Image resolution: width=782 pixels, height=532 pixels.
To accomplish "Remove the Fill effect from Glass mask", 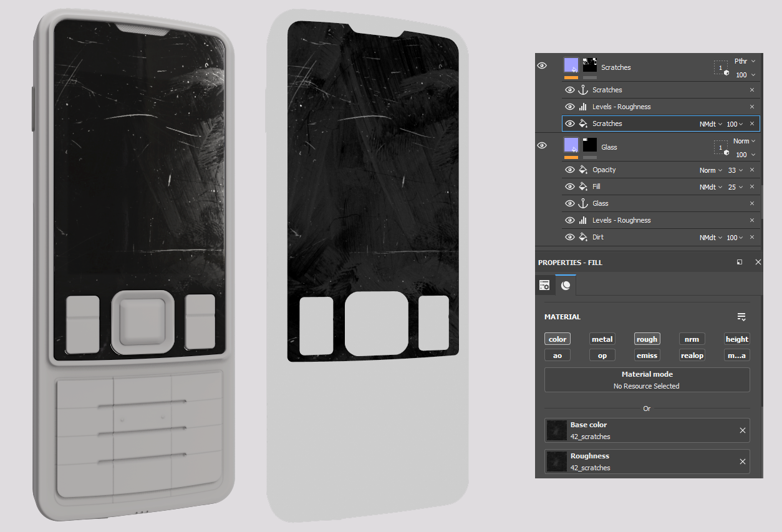I will coord(752,186).
